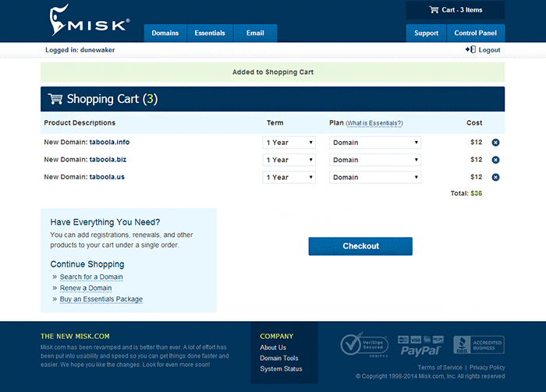Image resolution: width=546 pixels, height=392 pixels.
Task: Remove taboola.us from the cart
Action: (495, 178)
